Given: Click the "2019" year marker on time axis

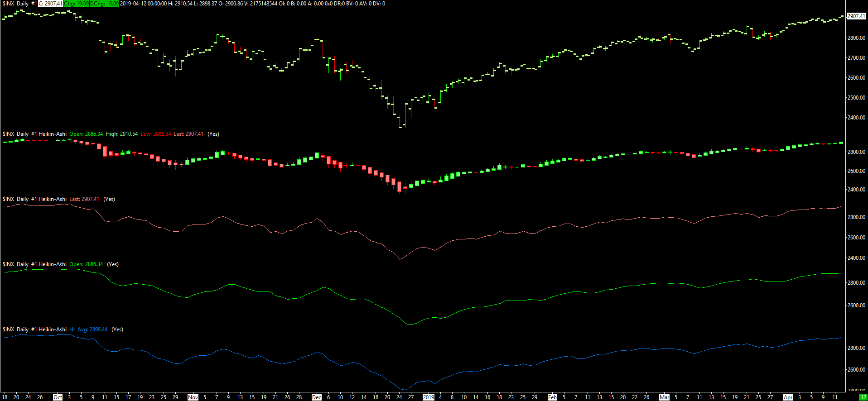Looking at the screenshot, I should click(x=429, y=397).
